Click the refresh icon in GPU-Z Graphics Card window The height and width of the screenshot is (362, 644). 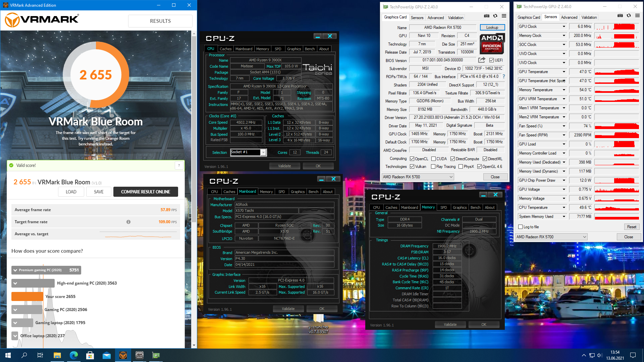[x=495, y=16]
